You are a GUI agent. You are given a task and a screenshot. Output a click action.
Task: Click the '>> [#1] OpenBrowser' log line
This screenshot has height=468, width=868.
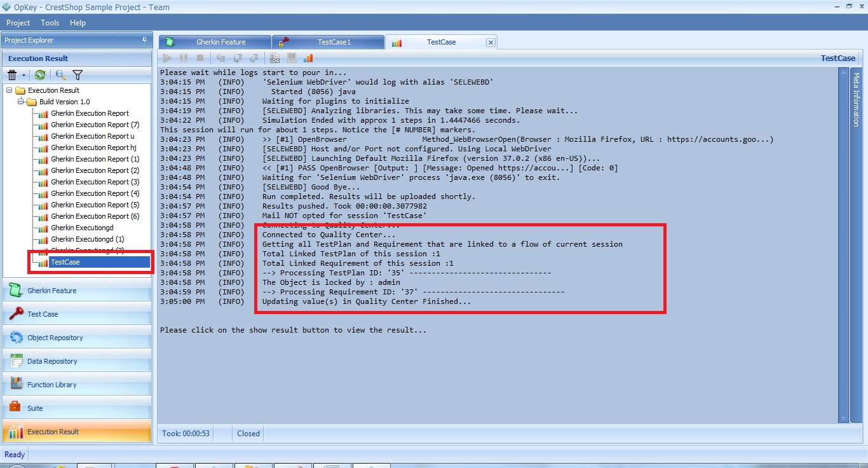point(466,139)
